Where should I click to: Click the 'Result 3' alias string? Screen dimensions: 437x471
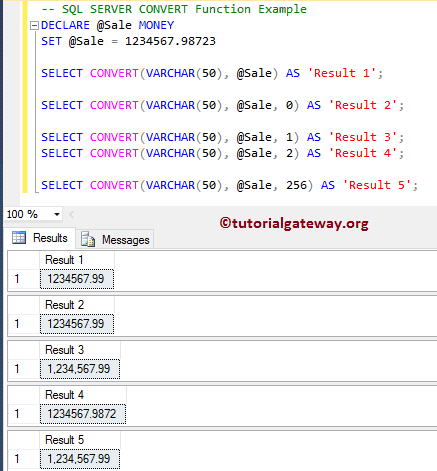pos(363,137)
